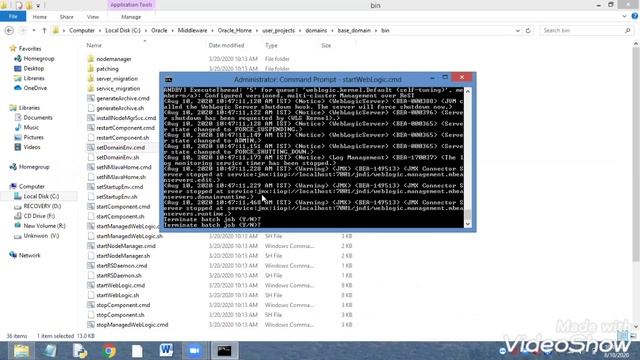Select startRSDaemon.cmd file icon
This screenshot has width=640, height=360.
tap(91, 266)
